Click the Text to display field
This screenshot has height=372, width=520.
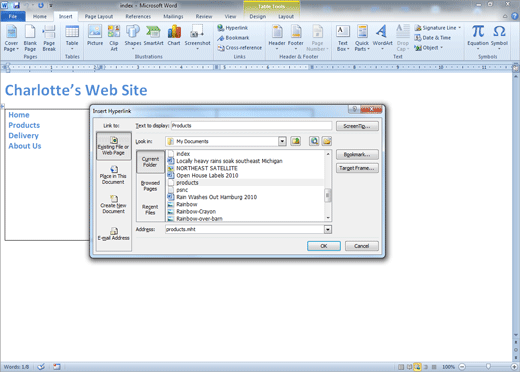coord(251,126)
